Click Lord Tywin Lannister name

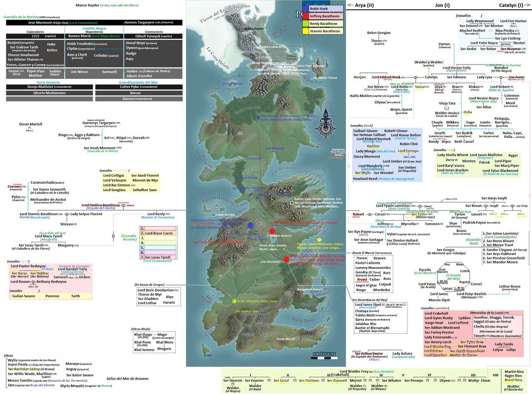[393, 205]
